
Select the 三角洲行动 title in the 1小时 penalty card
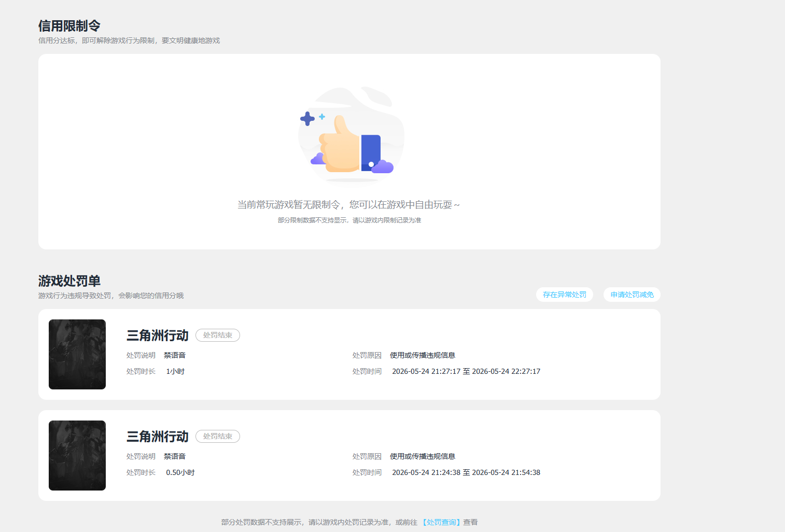[158, 335]
